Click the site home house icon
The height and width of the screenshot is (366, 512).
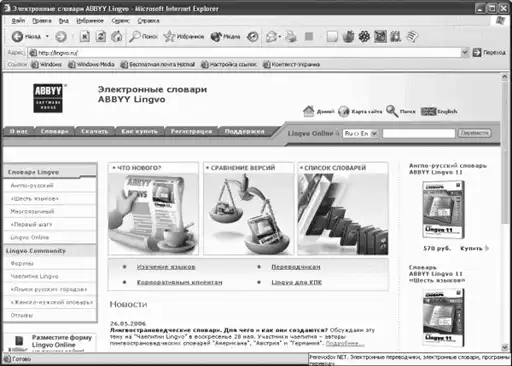click(309, 111)
